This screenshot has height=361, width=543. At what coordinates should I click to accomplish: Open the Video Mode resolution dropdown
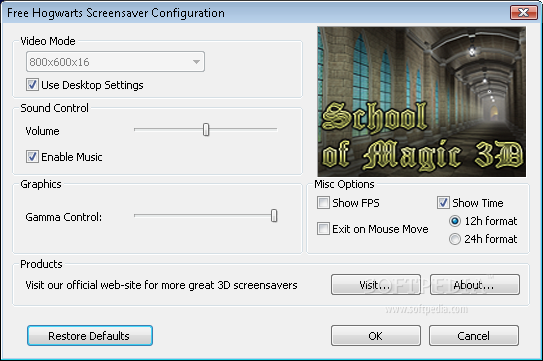coord(115,62)
